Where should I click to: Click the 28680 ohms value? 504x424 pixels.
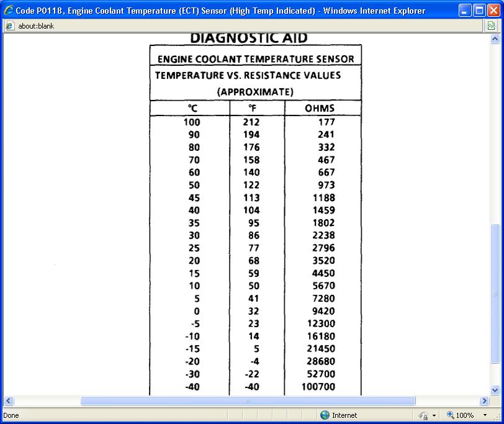point(321,361)
